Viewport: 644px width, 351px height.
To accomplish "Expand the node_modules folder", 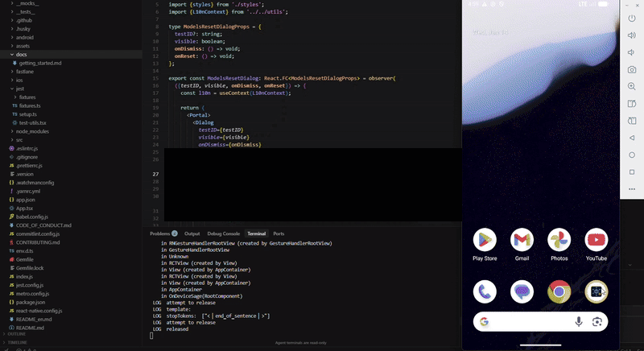I will click(32, 130).
